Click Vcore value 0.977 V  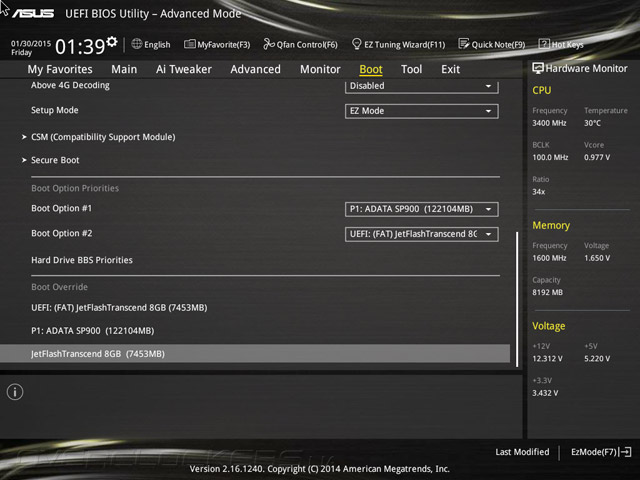click(597, 158)
